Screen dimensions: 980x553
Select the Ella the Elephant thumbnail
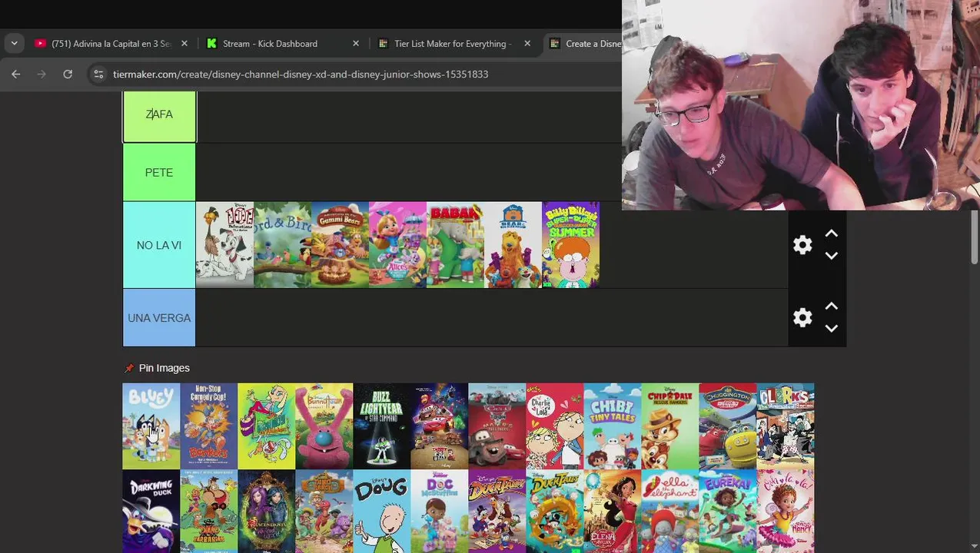coord(670,512)
